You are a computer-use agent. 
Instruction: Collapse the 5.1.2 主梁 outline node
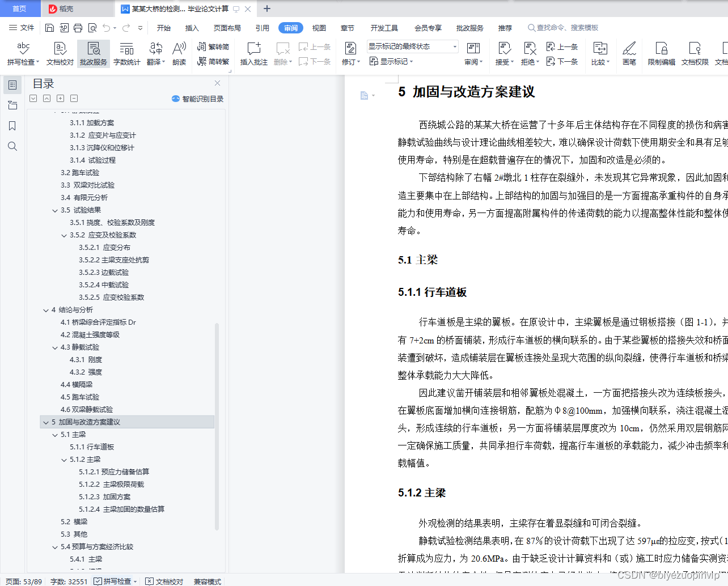tap(64, 460)
